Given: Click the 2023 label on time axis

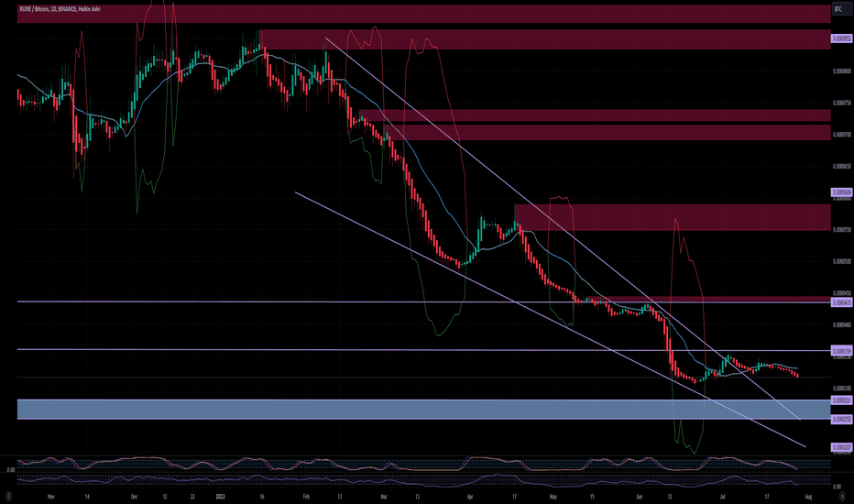Looking at the screenshot, I should click(220, 497).
